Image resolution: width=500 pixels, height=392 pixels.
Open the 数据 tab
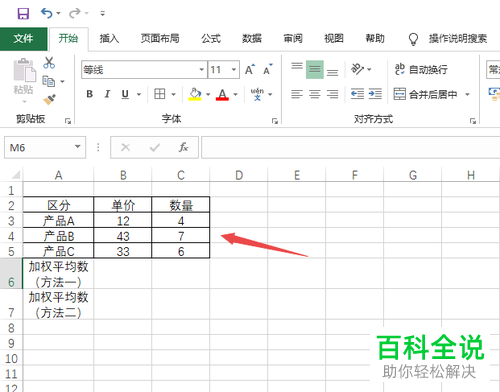coord(252,39)
